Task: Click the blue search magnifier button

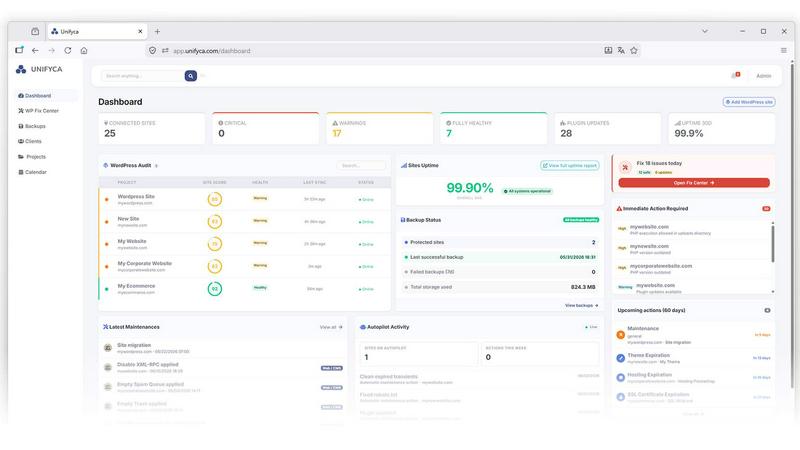Action: coord(191,76)
